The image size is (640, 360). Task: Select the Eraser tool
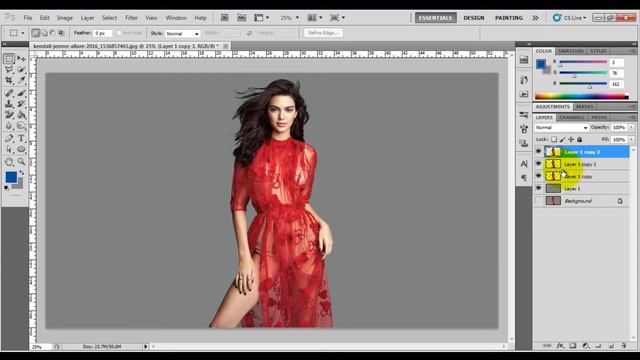[9, 115]
